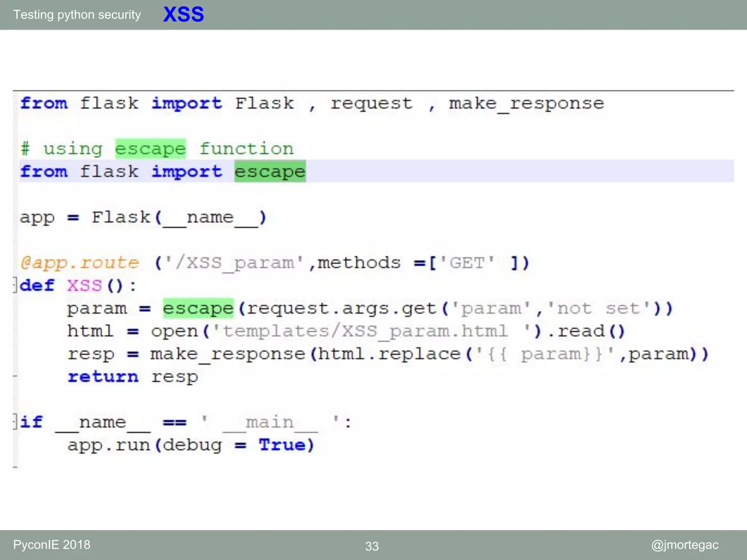
Task: Click the 'templates/XSS_param.html' path string
Action: [371, 331]
